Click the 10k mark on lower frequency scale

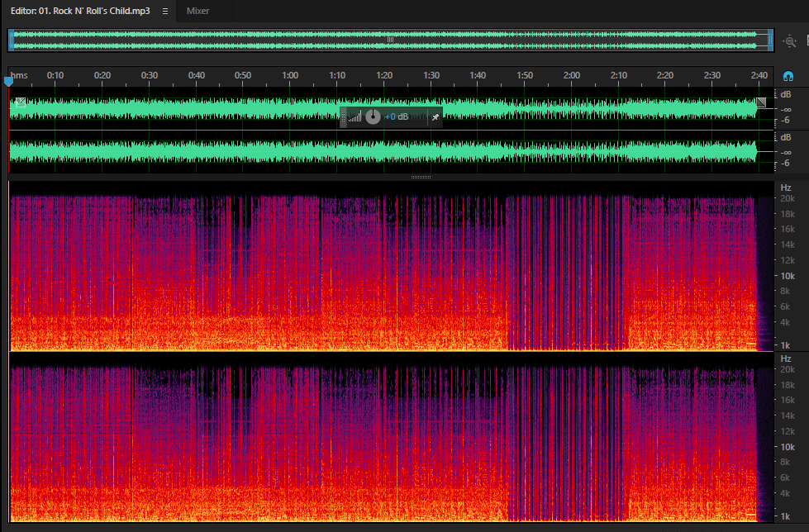click(788, 447)
